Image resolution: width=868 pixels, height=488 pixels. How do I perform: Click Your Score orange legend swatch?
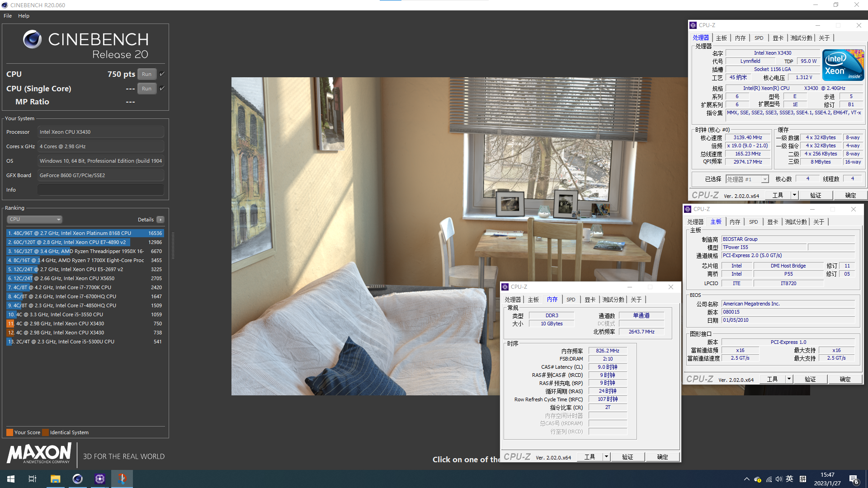9,432
